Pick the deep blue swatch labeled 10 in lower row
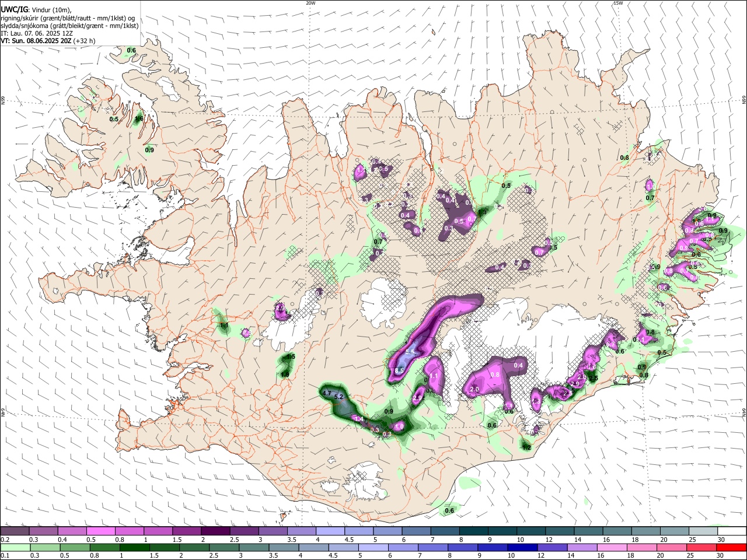The image size is (747, 560). [x=522, y=548]
